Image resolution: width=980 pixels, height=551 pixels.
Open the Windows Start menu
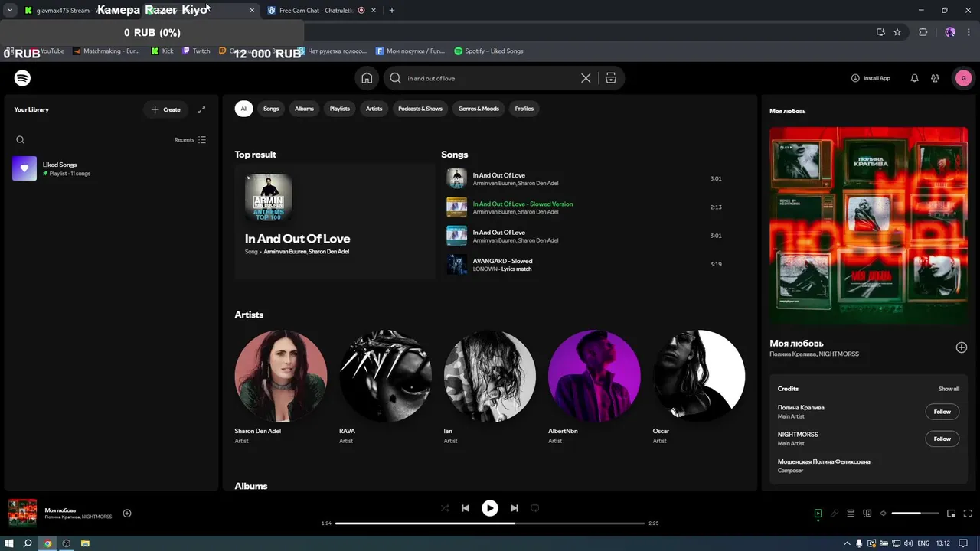9,543
